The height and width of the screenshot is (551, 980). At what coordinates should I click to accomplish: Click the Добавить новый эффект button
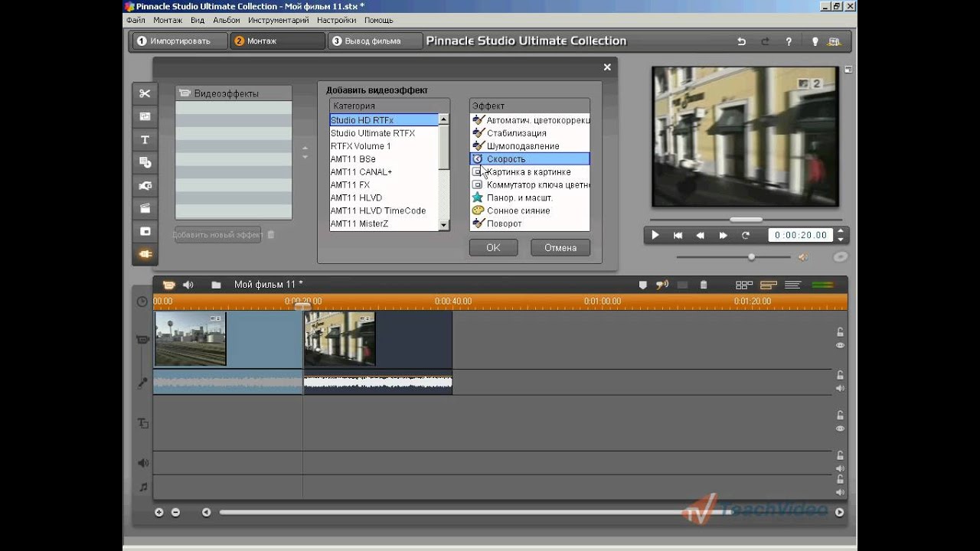point(218,235)
